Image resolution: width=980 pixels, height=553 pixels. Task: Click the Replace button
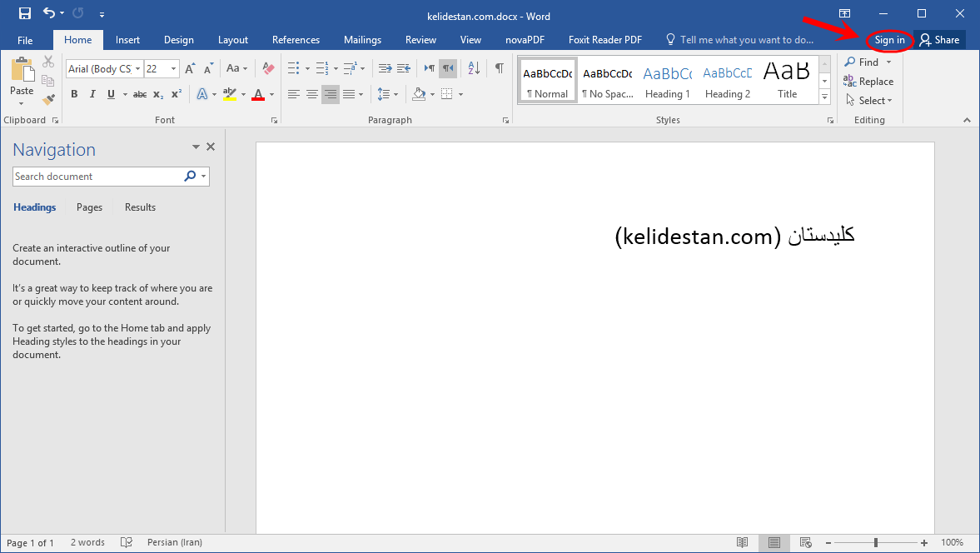pyautogui.click(x=868, y=82)
